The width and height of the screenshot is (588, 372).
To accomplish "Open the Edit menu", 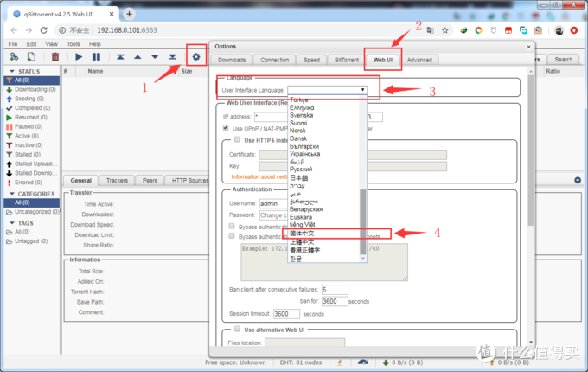I will click(x=31, y=44).
